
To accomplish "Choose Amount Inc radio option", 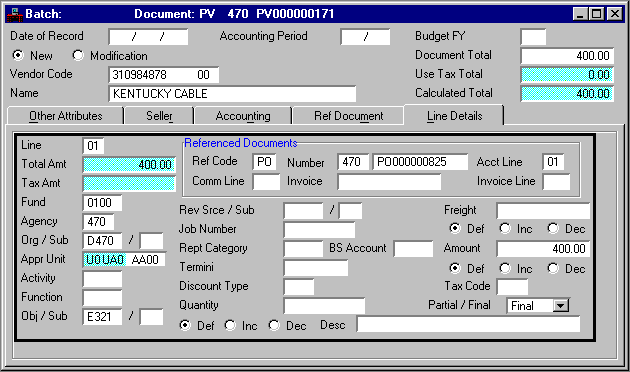I will pos(505,268).
